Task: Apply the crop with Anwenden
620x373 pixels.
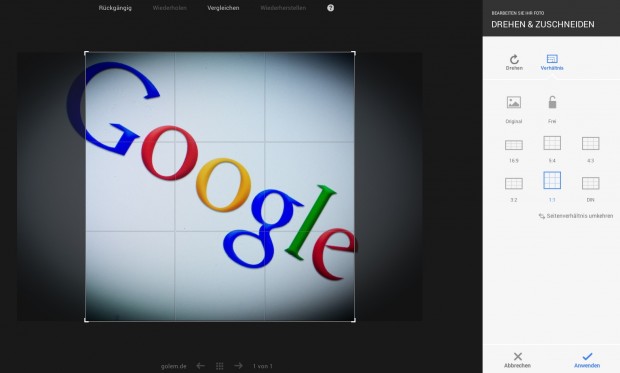Action: 587,360
